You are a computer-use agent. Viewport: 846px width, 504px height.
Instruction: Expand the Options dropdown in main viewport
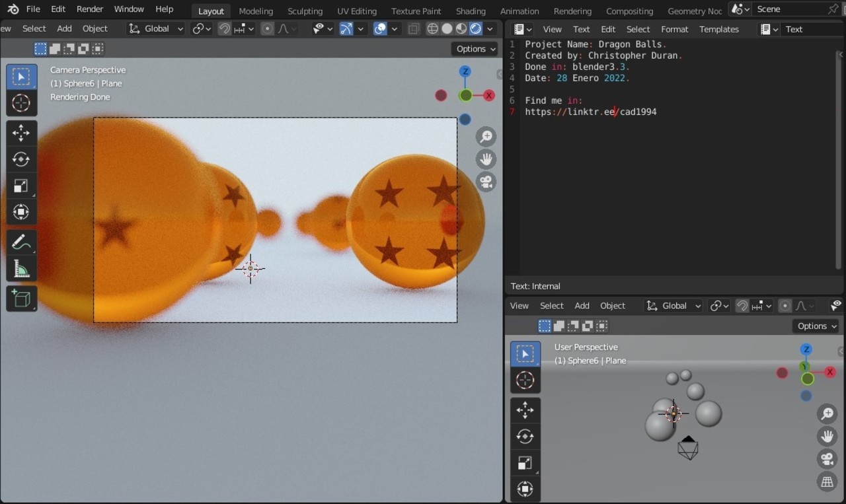475,49
